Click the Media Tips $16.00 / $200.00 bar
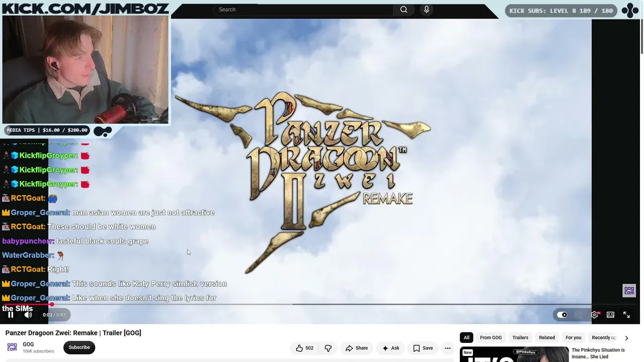Viewport: 644px width, 362px height. (x=47, y=130)
